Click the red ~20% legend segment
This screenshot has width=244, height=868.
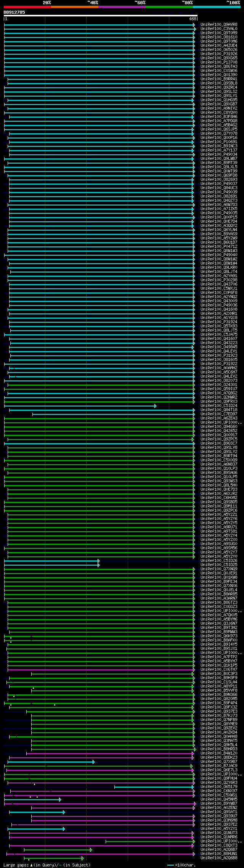[27, 7]
